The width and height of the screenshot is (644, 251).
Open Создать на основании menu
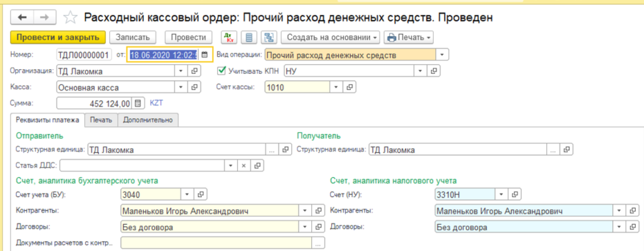pyautogui.click(x=331, y=37)
